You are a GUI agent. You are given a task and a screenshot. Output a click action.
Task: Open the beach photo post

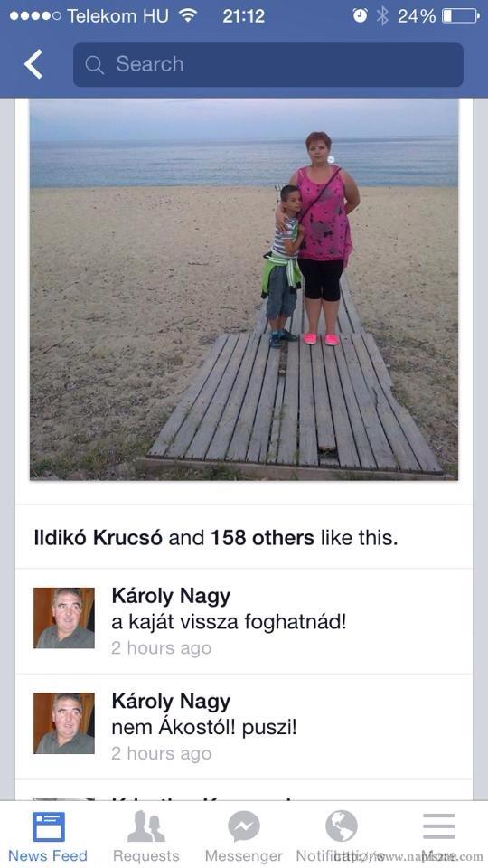[x=244, y=289]
